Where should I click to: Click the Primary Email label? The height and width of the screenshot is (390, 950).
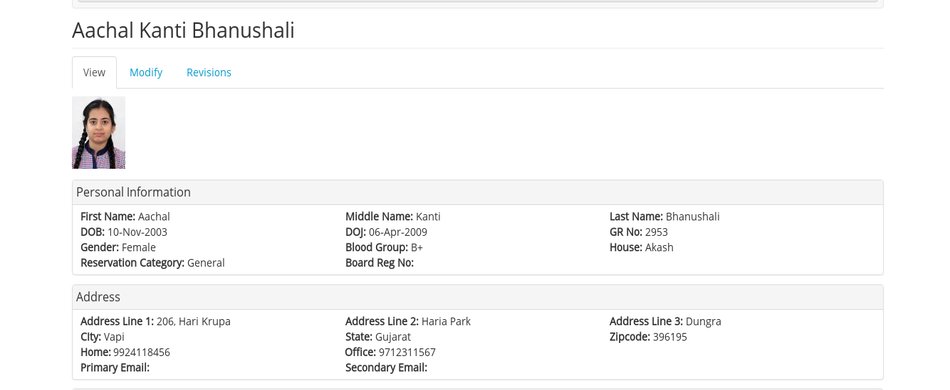115,368
